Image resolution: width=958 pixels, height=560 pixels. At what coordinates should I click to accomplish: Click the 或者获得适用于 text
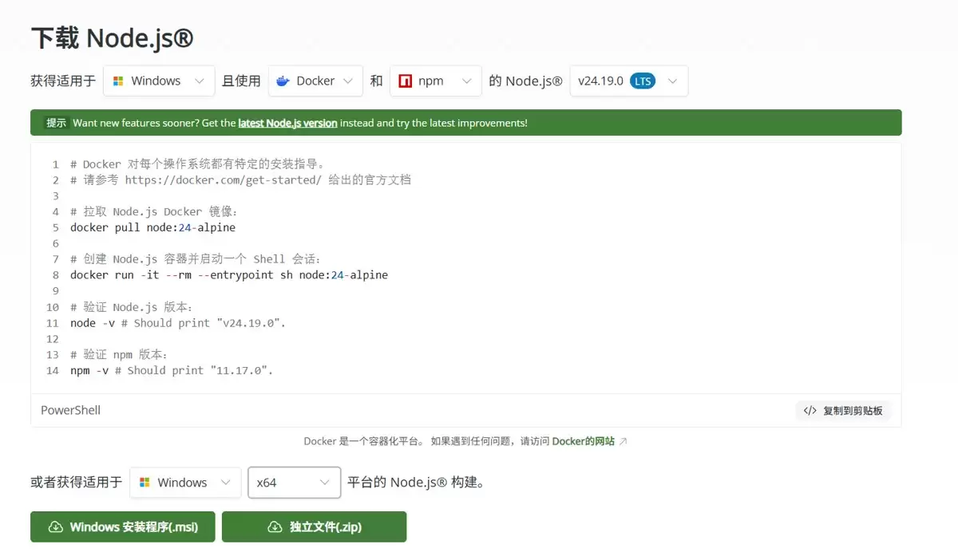pyautogui.click(x=77, y=483)
